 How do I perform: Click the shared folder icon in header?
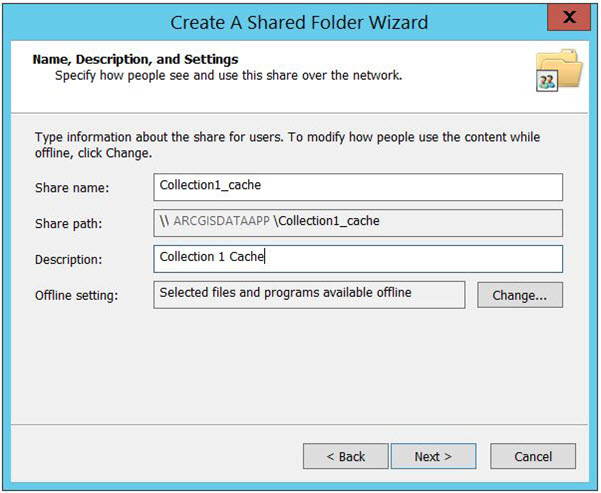pos(559,70)
